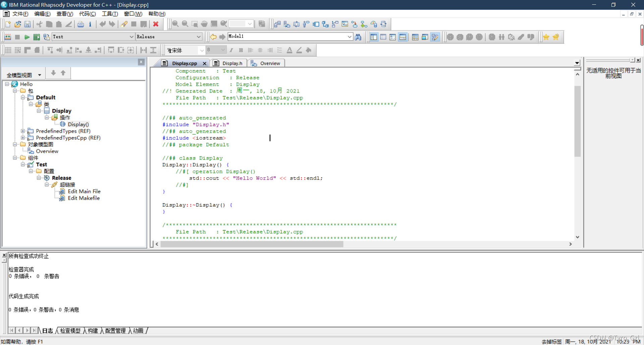Select the Pan hand tool
Screen dimensions: 644x345
(204, 24)
